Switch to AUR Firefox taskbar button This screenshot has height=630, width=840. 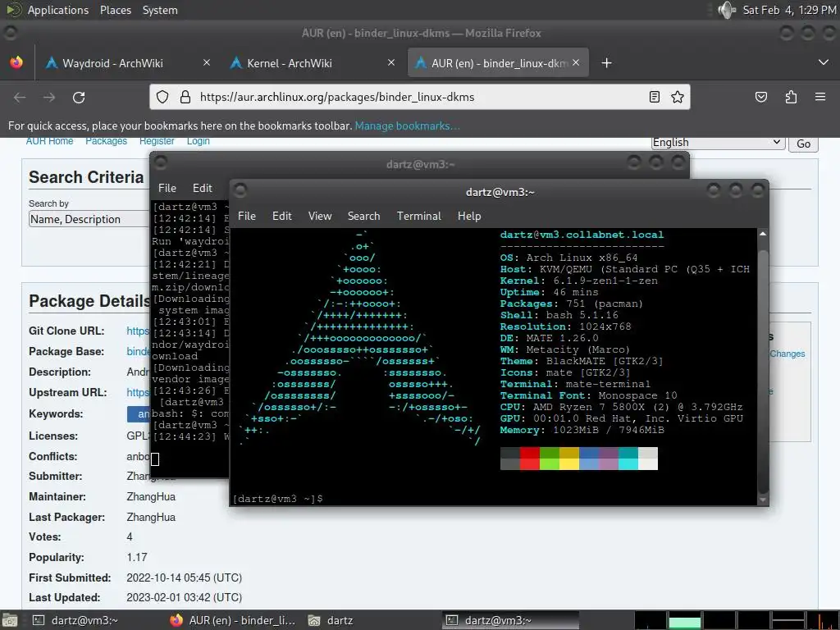(x=232, y=620)
